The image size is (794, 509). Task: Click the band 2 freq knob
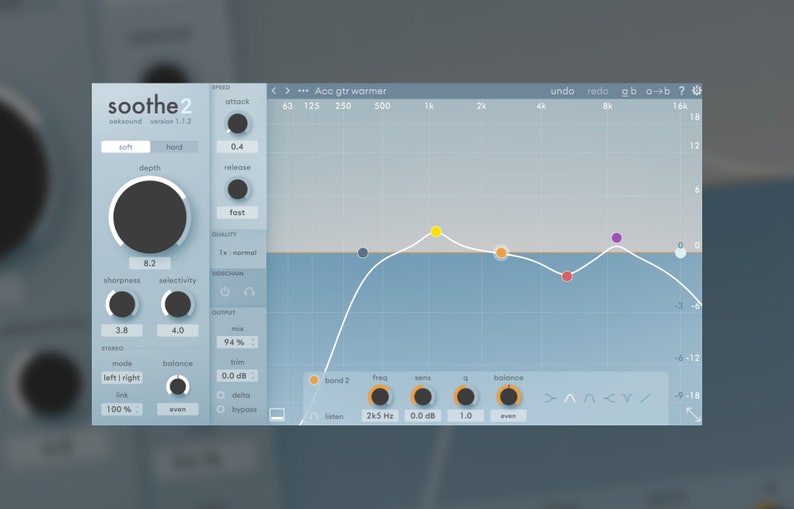[380, 397]
